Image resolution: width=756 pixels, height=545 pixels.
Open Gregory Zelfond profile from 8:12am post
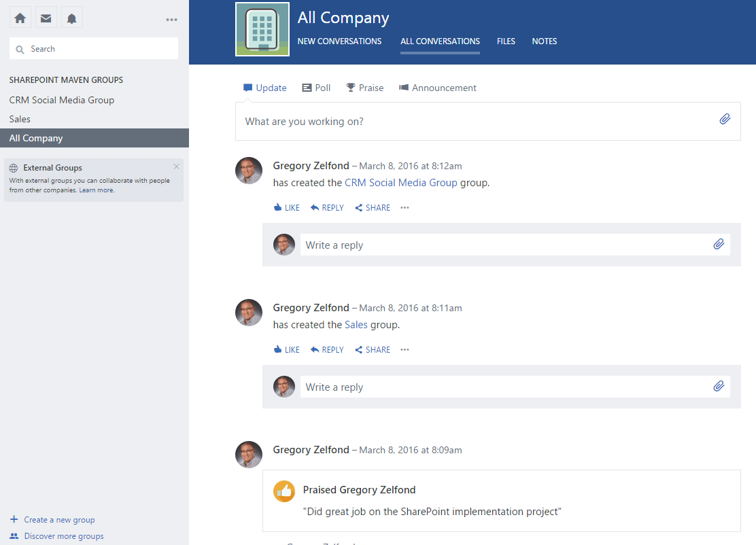tap(311, 166)
